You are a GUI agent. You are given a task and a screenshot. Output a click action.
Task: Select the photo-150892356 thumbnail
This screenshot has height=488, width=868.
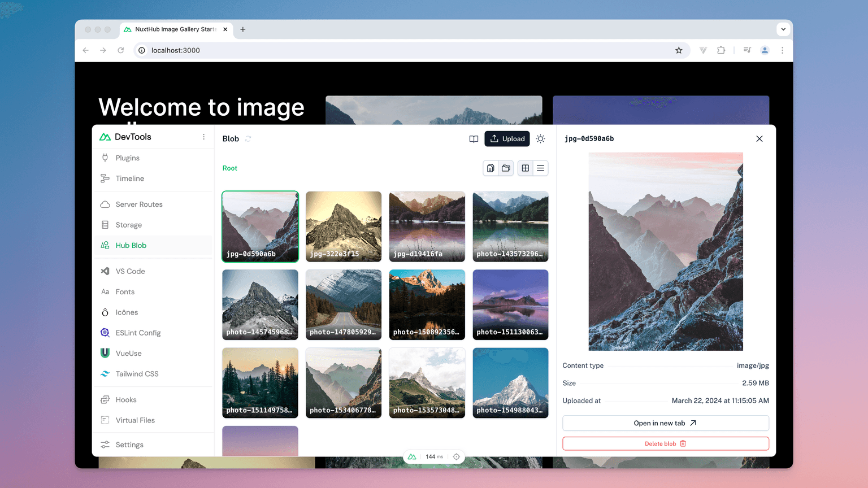(427, 304)
